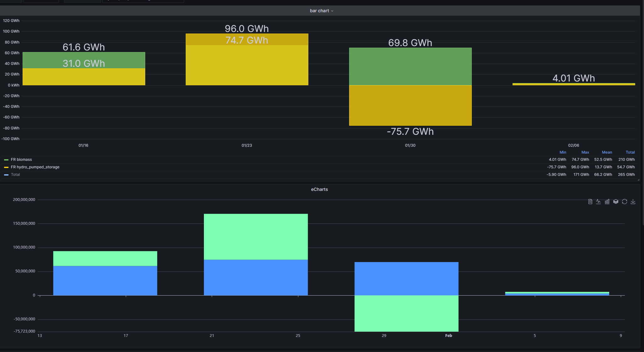Expand the bar chart panel options chevron
Image resolution: width=644 pixels, height=352 pixels.
[x=333, y=11]
